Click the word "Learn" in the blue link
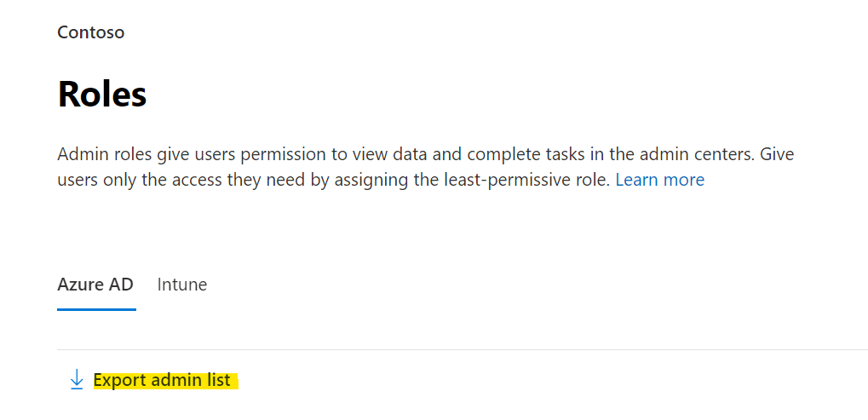This screenshot has width=868, height=420. coord(637,180)
